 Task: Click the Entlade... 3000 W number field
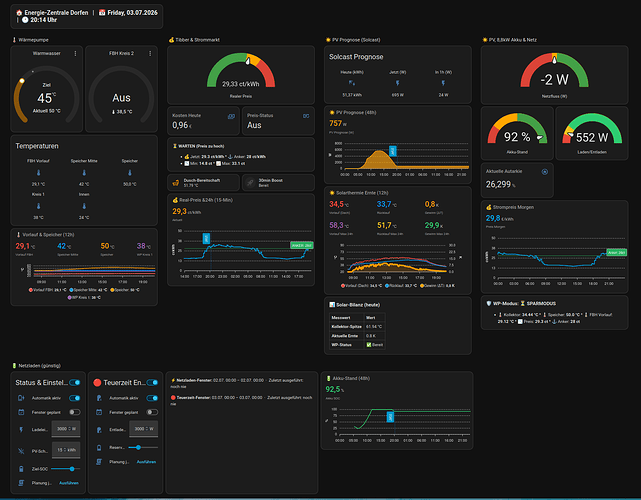143,429
